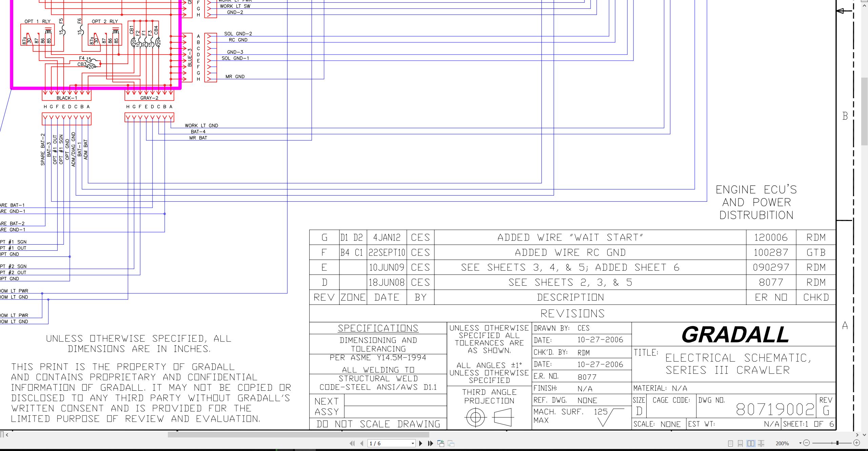Click 'ADDED WIRE RC GND' revision description
Viewport: 868px width, 451px height.
coord(570,252)
